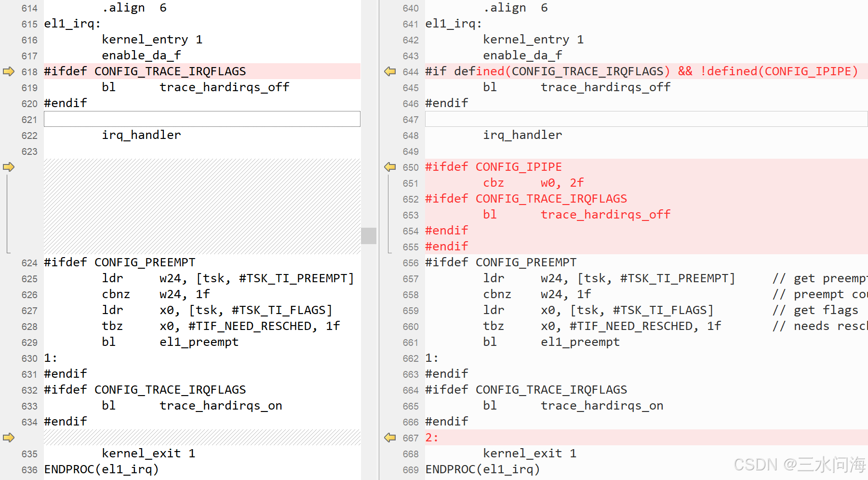
Task: Click '#endif' on right line 655
Action: point(447,247)
